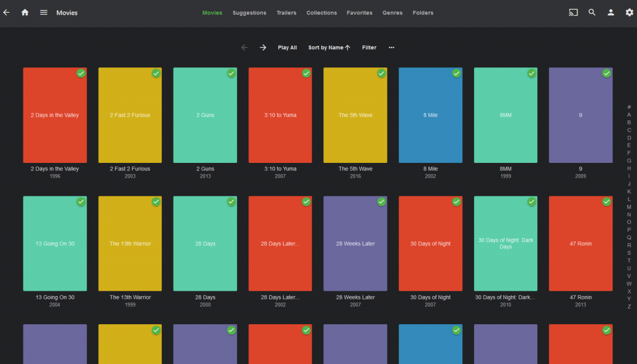Click the 8MM title below poster

point(506,169)
